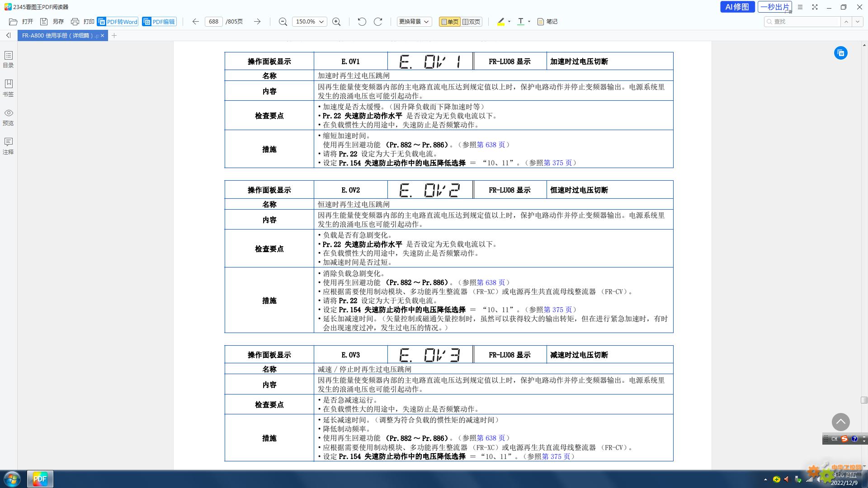868x488 pixels.
Task: Switch to 单页 single page view
Action: [449, 22]
